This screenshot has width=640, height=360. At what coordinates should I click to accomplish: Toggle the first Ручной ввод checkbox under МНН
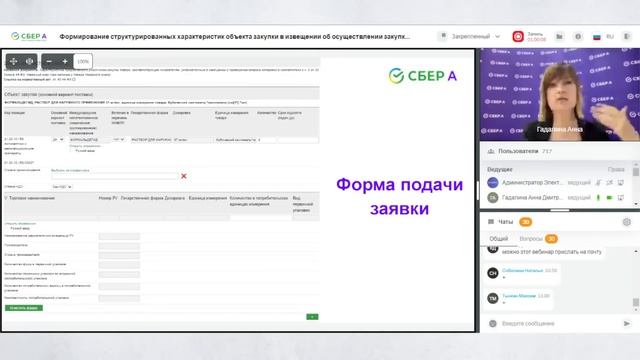(72, 151)
